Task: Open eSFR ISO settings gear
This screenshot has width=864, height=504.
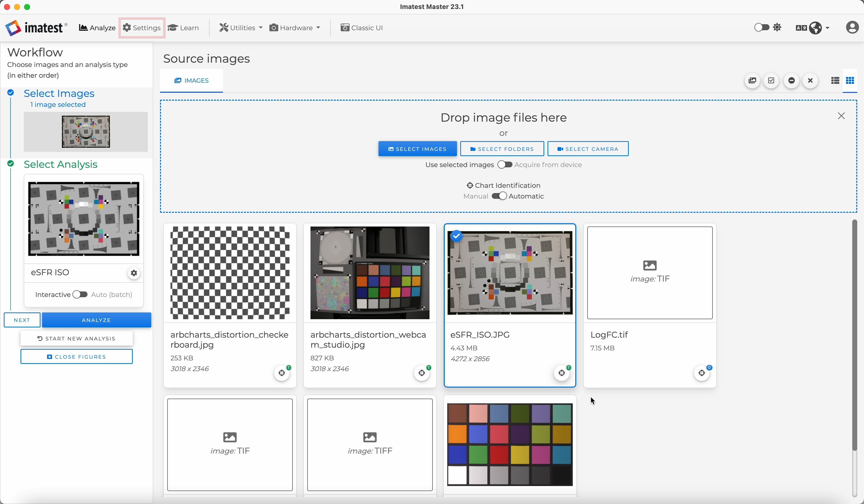Action: click(134, 273)
